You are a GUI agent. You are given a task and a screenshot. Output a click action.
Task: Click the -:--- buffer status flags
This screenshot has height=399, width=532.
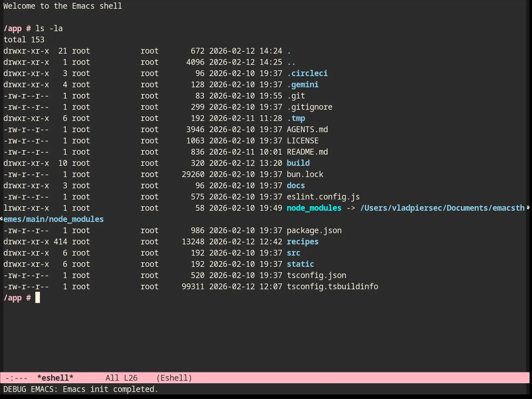[x=17, y=378]
